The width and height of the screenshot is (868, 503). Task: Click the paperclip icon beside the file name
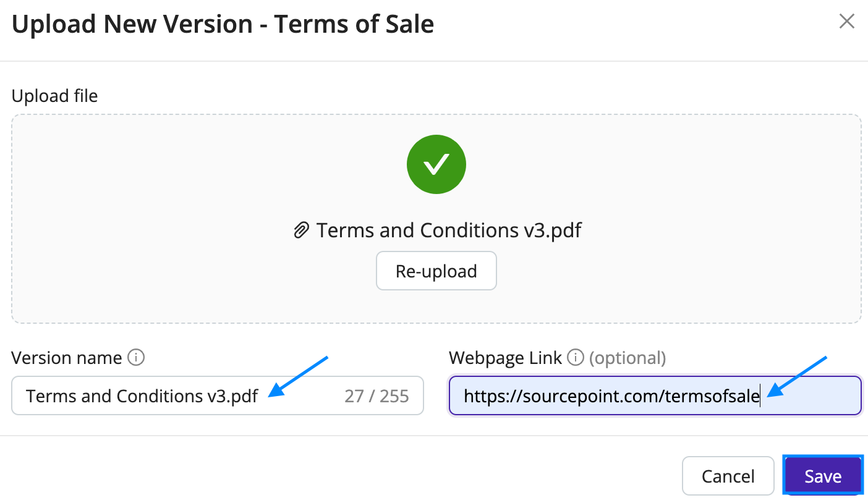click(302, 229)
